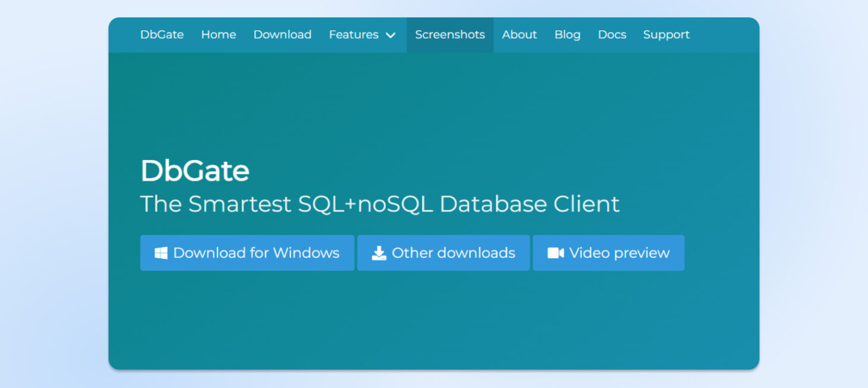Click the DbGate hero heading
Screen dimensions: 868x388
tap(194, 171)
